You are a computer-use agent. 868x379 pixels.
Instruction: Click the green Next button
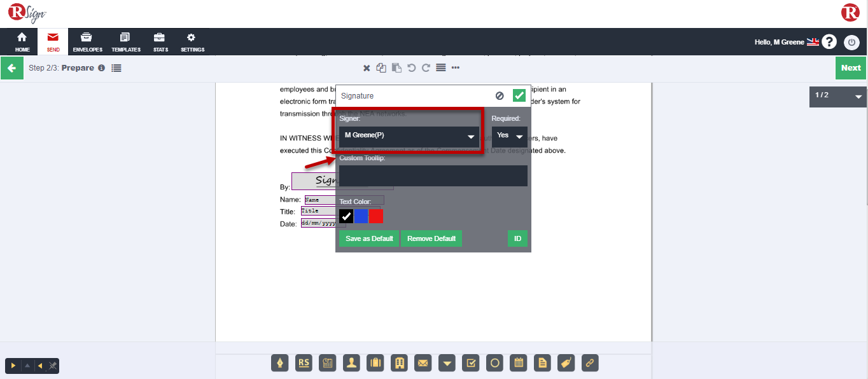point(851,68)
